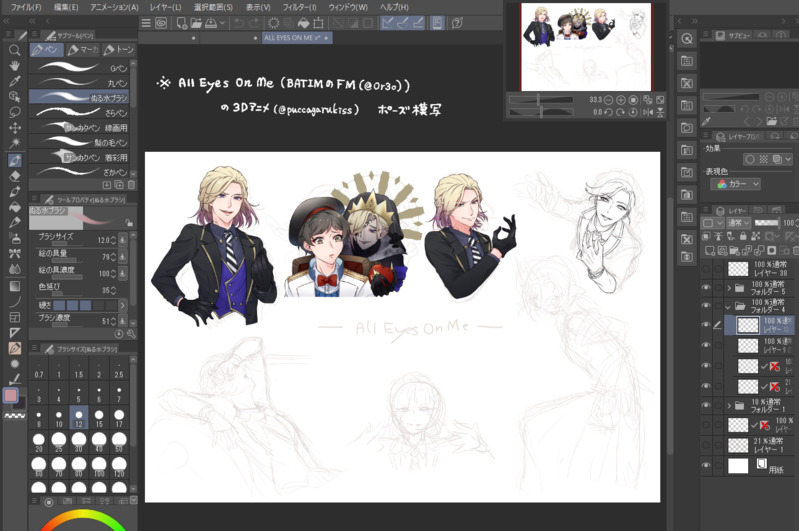Viewport: 799px width, 531px height.
Task: Expand the フォルダー 5 folder
Action: (x=729, y=288)
